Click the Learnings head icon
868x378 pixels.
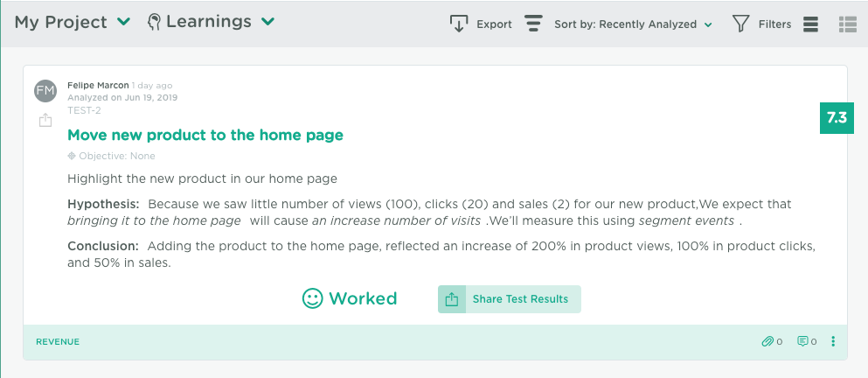[x=155, y=22]
